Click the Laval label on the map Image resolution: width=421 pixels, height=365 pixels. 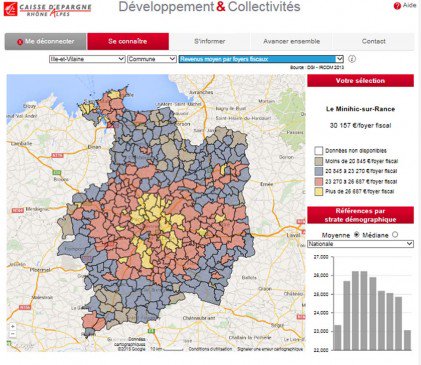coord(293,235)
